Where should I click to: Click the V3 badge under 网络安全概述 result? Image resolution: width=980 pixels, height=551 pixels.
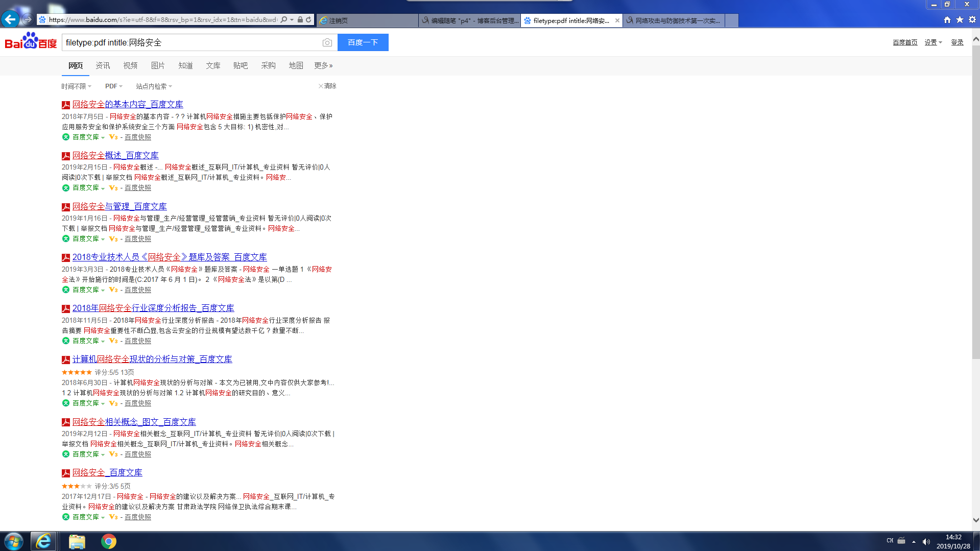tap(113, 188)
